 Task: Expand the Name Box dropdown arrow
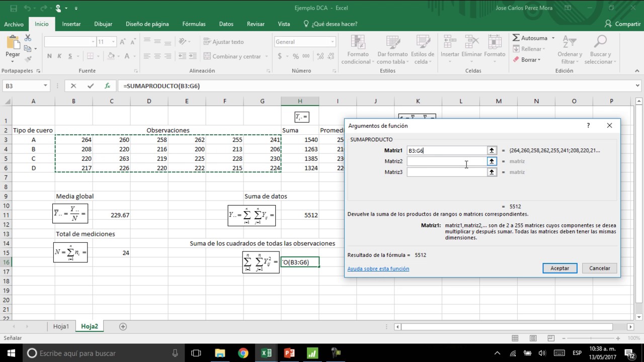45,86
